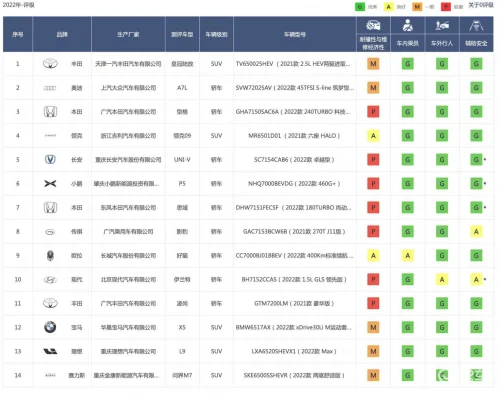Click the 车辆型号 column header
This screenshot has width=500, height=394.
(x=295, y=34)
